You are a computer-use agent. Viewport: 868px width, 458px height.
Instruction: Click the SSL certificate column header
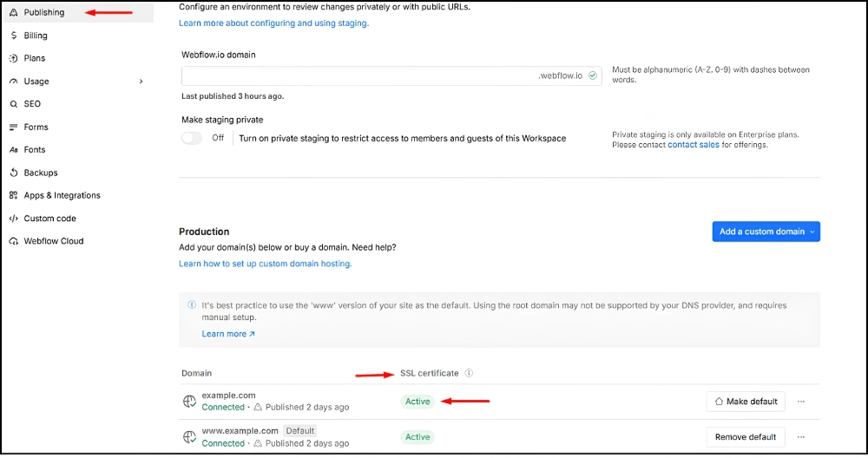pos(430,373)
